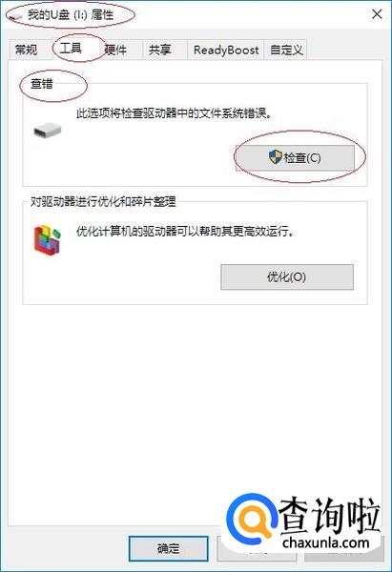The image size is (392, 572).
Task: Start error checking with the 检查(C) text
Action: tap(302, 158)
